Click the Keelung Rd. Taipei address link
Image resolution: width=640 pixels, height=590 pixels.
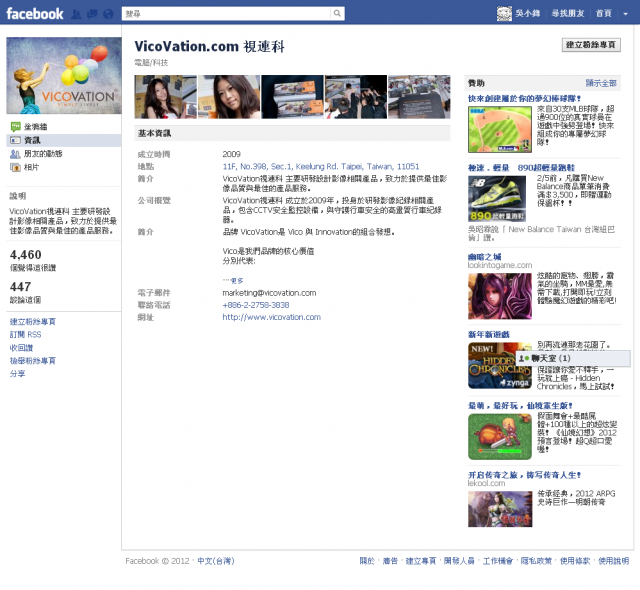pyautogui.click(x=321, y=166)
